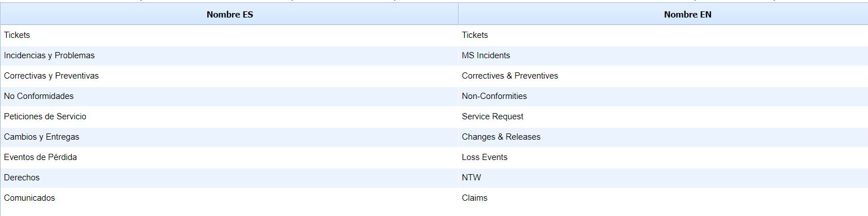Open the Peticiones de Servicio row
The width and height of the screenshot is (868, 216).
click(434, 116)
